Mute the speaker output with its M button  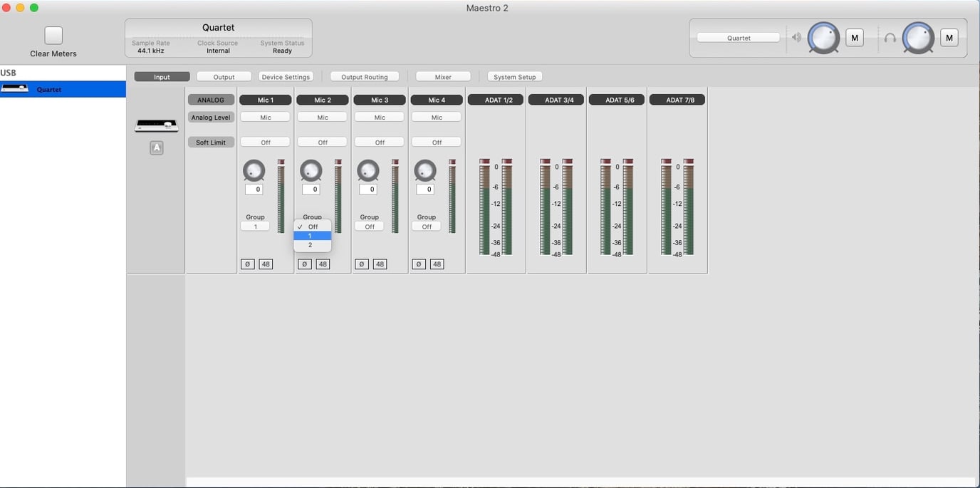point(855,38)
